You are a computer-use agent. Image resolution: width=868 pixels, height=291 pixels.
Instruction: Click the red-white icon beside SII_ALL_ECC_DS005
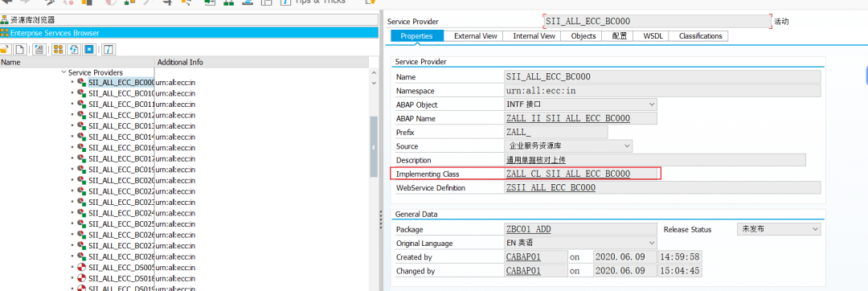pos(81,267)
